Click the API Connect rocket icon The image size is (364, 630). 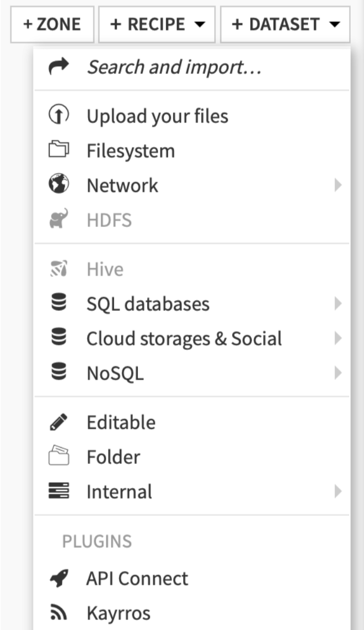pos(58,579)
